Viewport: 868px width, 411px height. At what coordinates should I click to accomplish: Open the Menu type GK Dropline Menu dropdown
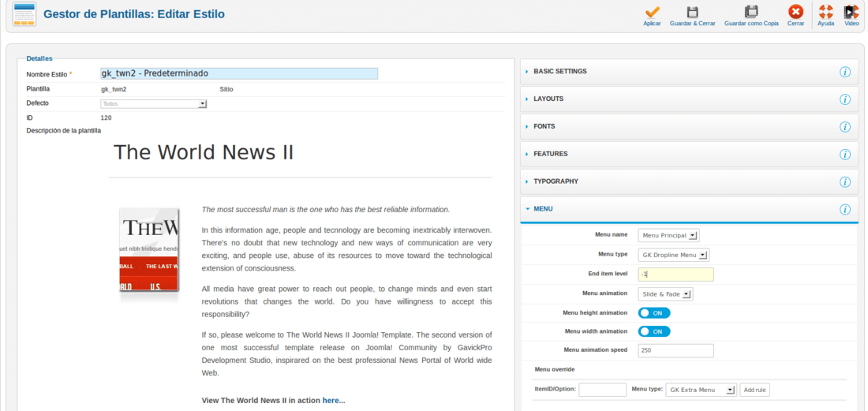click(x=674, y=255)
